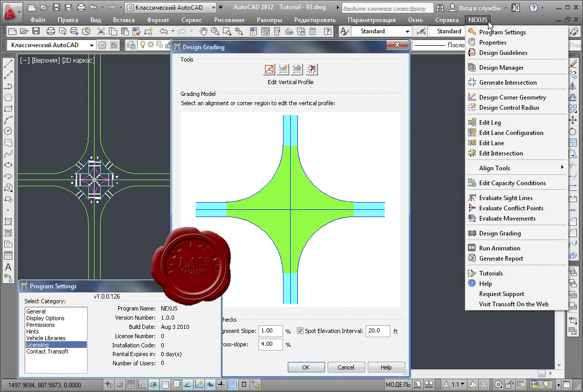Image resolution: width=583 pixels, height=392 pixels.
Task: Click the Spot Elevation Interval value field
Action: [378, 331]
